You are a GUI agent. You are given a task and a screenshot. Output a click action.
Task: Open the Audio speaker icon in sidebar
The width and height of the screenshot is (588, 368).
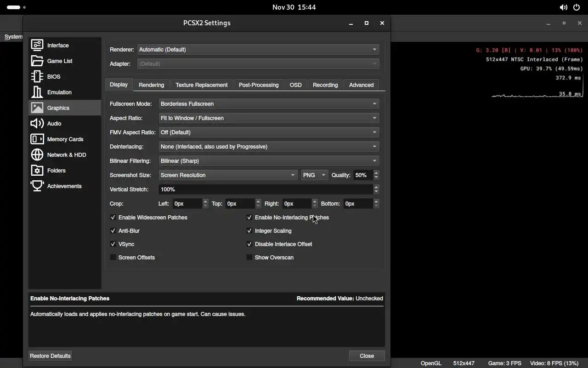click(37, 123)
